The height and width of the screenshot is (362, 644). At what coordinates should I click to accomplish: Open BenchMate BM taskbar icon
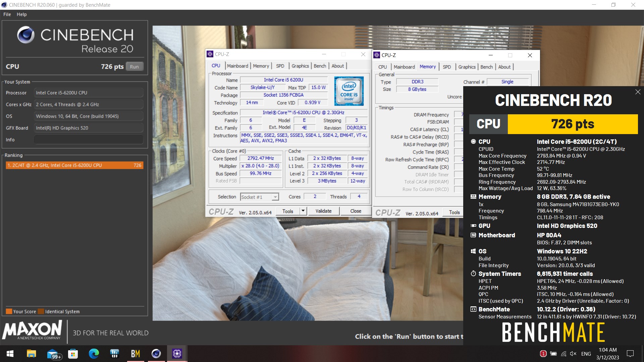coord(135,354)
